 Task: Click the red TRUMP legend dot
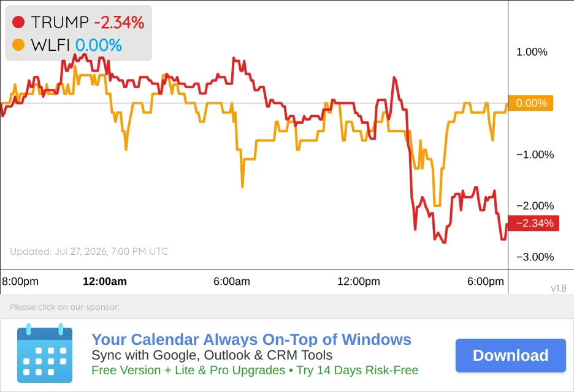coord(18,22)
